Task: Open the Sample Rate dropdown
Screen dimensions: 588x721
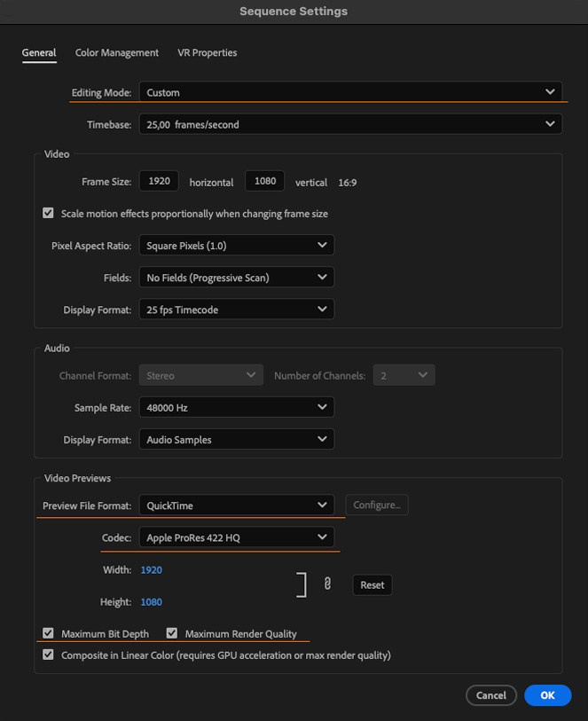Action: [x=236, y=407]
